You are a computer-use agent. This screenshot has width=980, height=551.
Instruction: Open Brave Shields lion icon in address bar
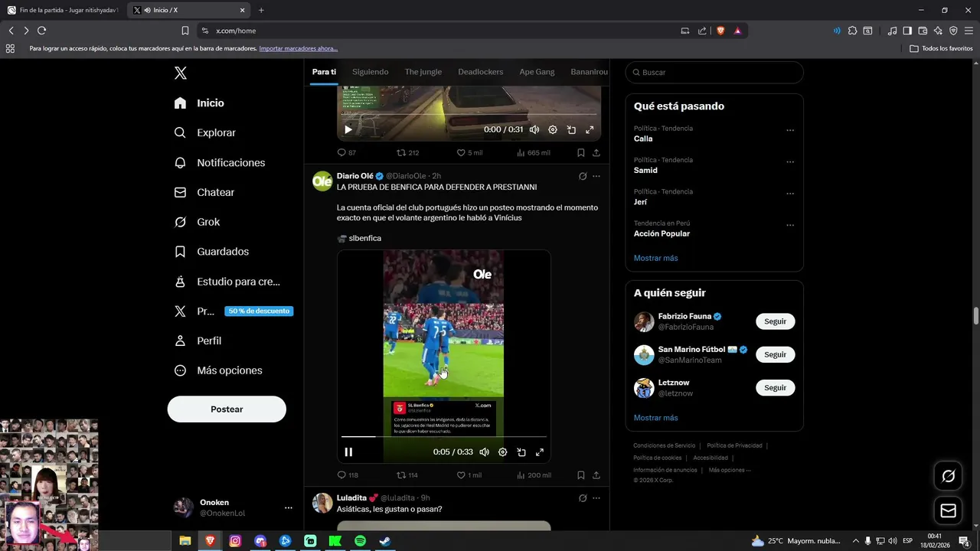pyautogui.click(x=720, y=31)
